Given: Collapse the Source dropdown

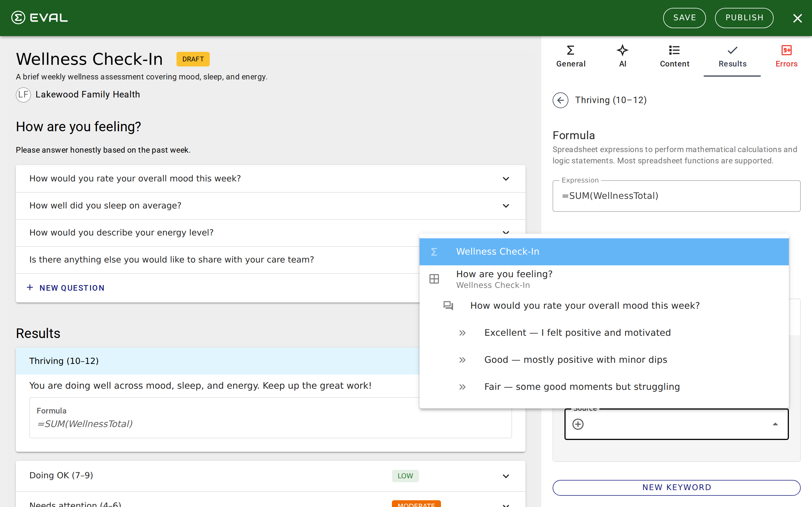Looking at the screenshot, I should click(775, 424).
